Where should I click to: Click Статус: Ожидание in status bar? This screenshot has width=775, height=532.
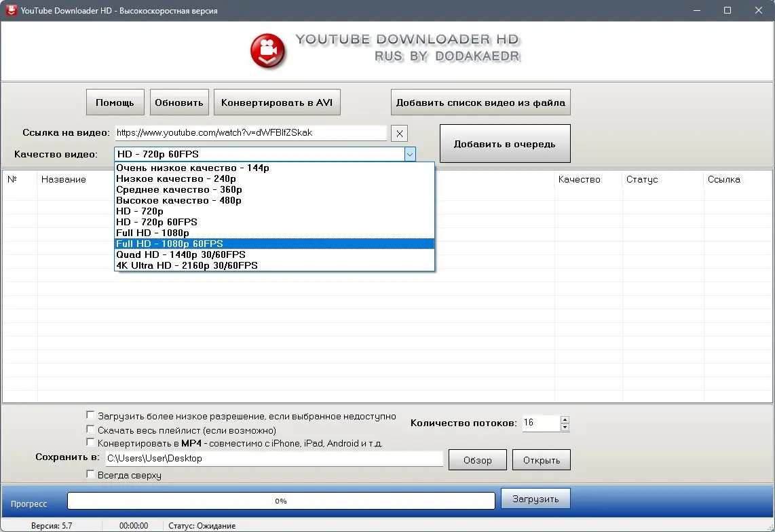tap(202, 526)
